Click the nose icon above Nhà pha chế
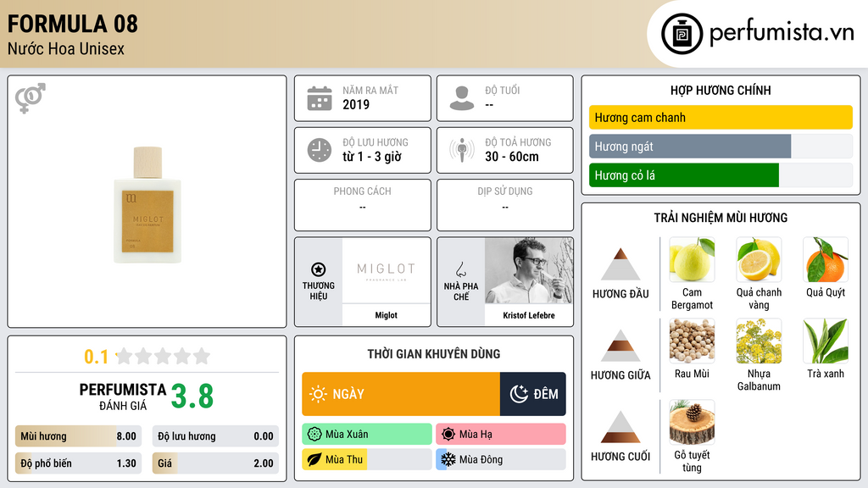This screenshot has width=868, height=488. [x=460, y=269]
